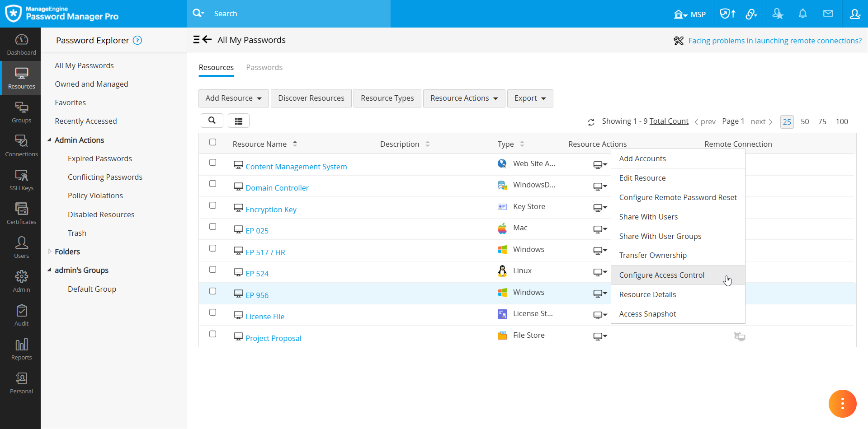Image resolution: width=868 pixels, height=429 pixels.
Task: Open the Add Resource dropdown
Action: pos(233,98)
